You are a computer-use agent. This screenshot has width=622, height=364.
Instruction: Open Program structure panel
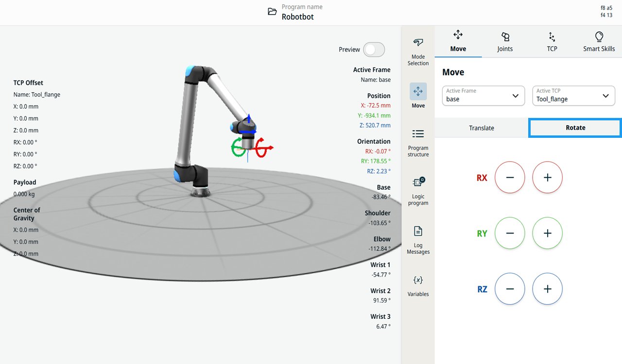[x=418, y=143]
